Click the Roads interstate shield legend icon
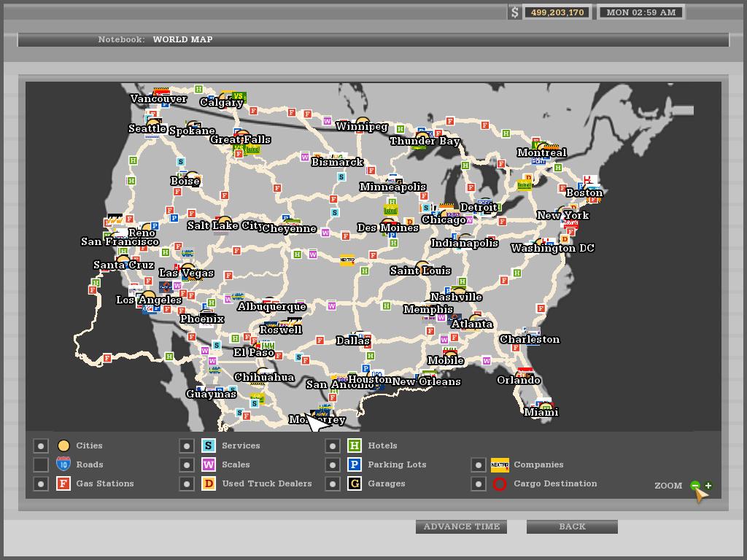This screenshot has height=560, width=747. [63, 464]
